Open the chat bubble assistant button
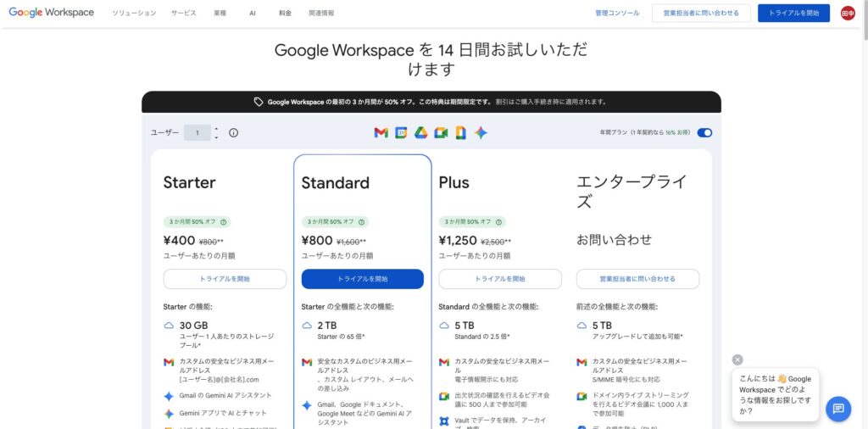Viewport: 868px width, 429px height. tap(837, 408)
